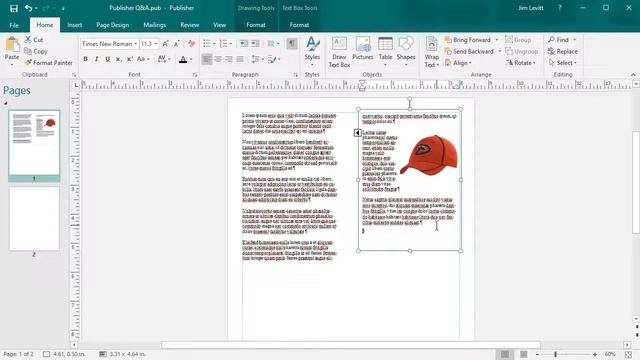Click the Save icon in title bar
This screenshot has width=640, height=360.
pos(13,8)
